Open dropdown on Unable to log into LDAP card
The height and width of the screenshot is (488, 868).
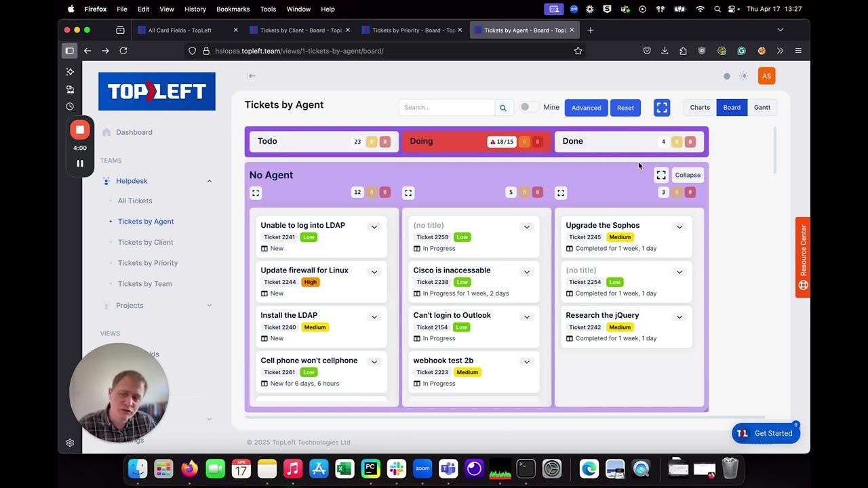[374, 227]
